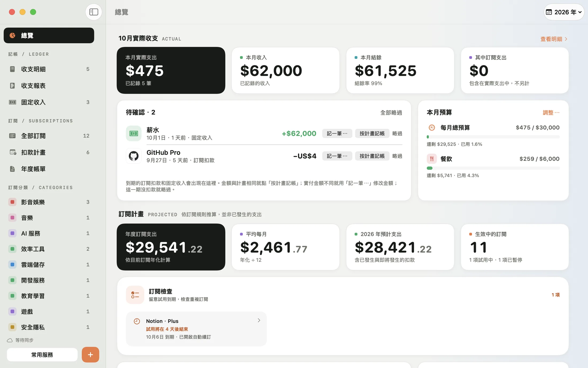Click the 生效中的訂閱 card
588x368 pixels.
click(x=515, y=247)
